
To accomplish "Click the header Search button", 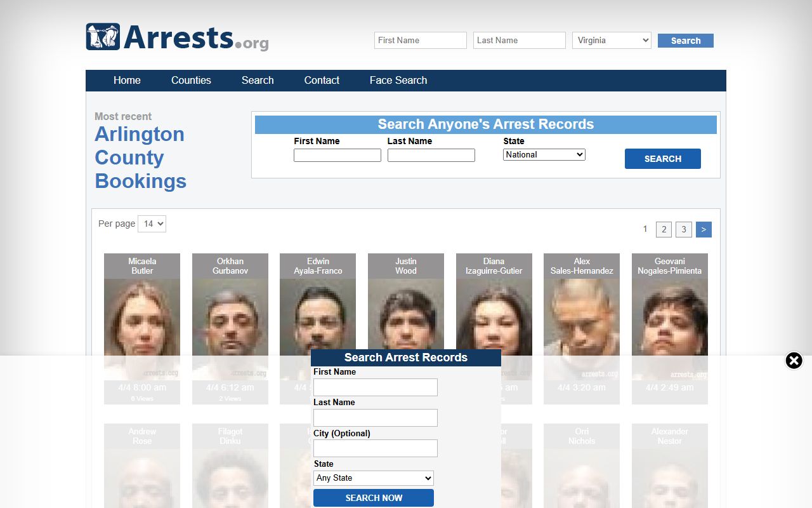I will point(686,41).
